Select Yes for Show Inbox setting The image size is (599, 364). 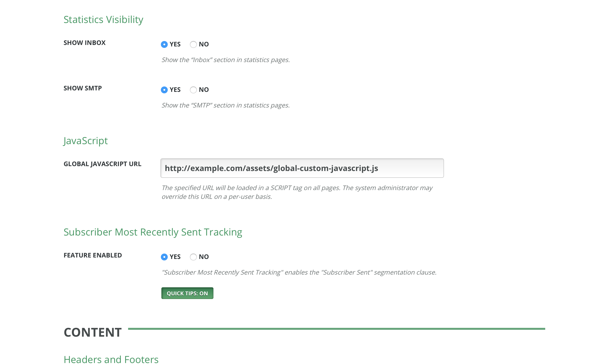(x=164, y=44)
